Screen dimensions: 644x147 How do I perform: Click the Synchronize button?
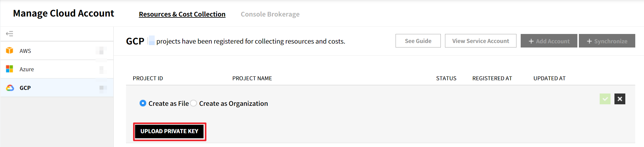(607, 41)
